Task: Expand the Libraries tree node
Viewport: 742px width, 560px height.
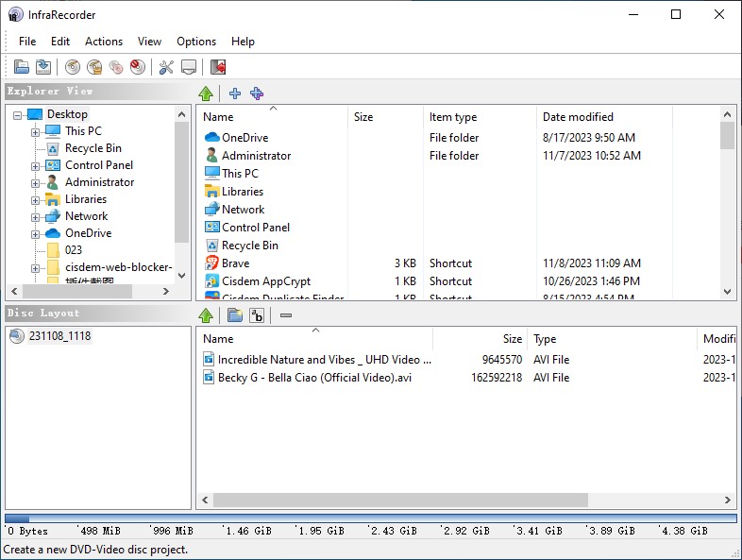Action: 36,200
